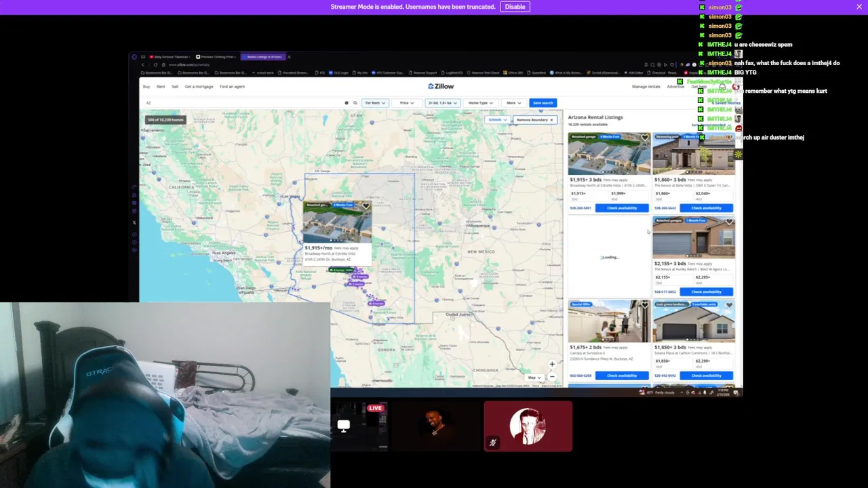
Task: Zoom out on the map with the minus button
Action: point(552,376)
